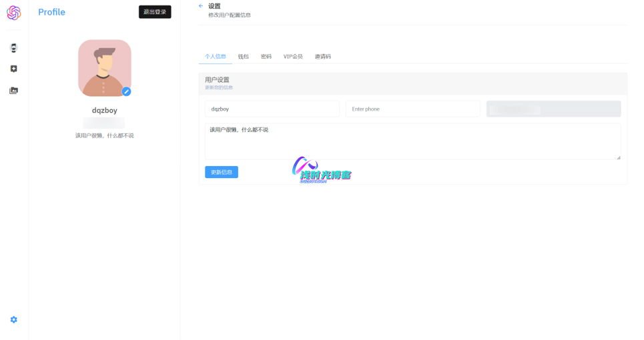Click the profile avatar picture

tap(105, 68)
